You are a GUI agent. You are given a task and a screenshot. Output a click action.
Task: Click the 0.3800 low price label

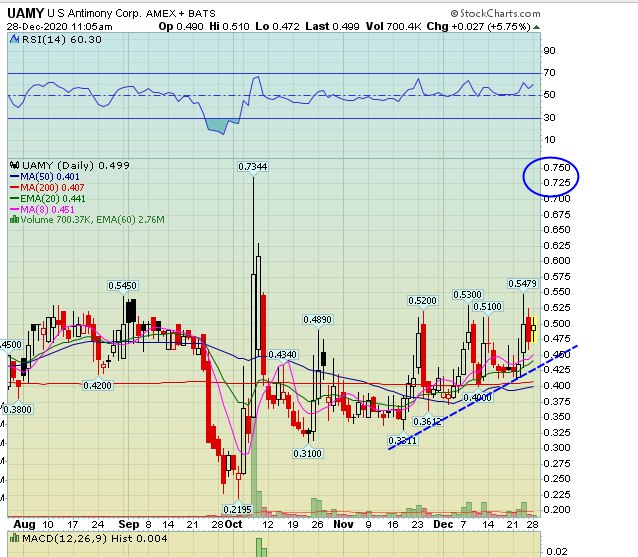click(17, 409)
